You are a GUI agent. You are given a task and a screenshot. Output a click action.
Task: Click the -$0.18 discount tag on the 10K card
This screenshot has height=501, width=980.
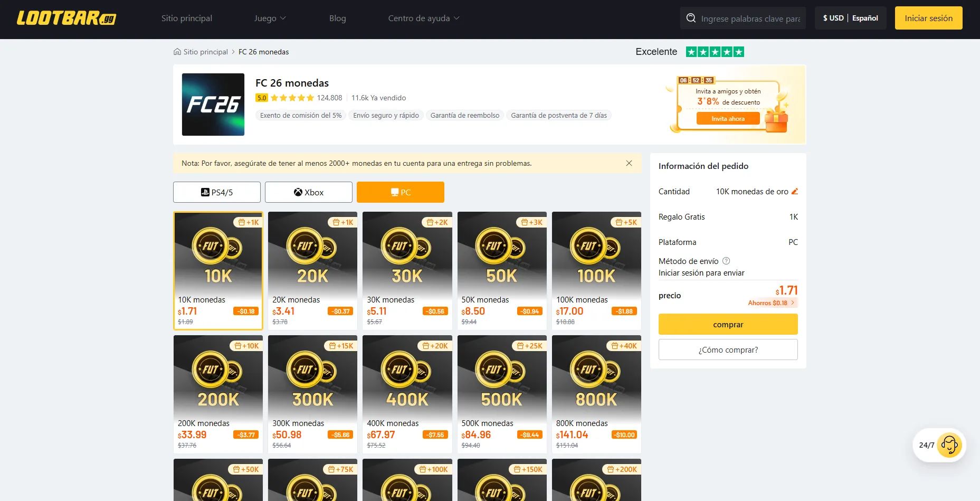tap(246, 311)
